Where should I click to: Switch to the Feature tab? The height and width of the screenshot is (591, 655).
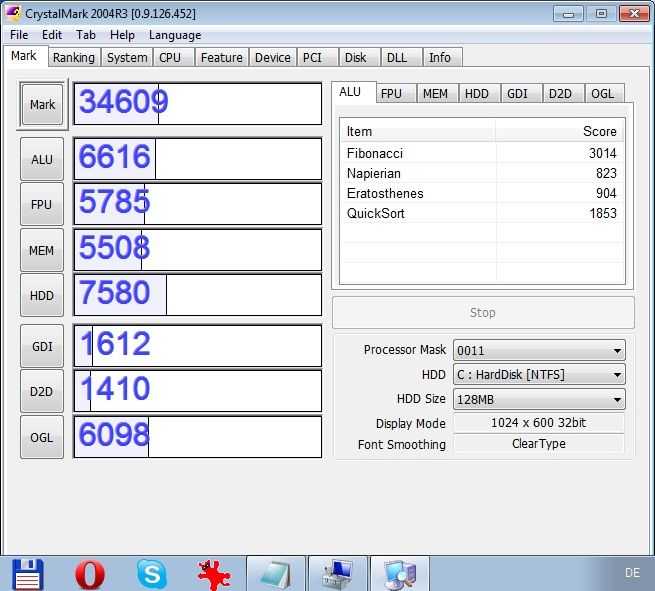tap(221, 57)
